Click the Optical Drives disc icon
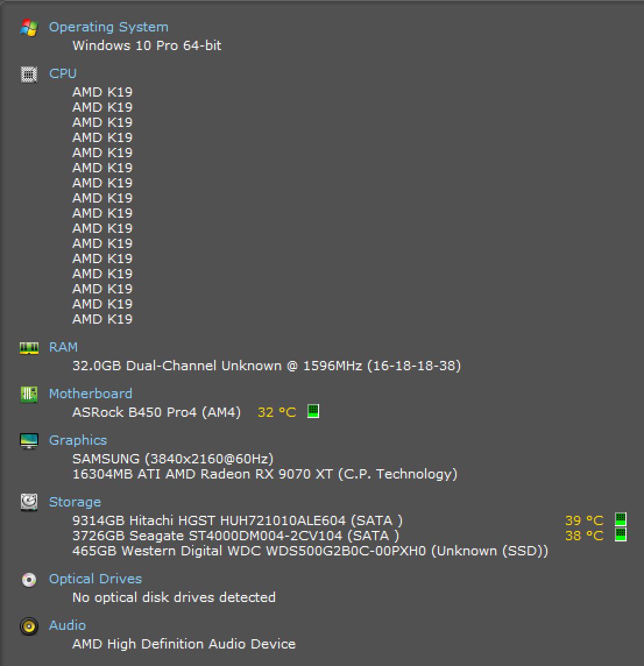The image size is (644, 666). [x=29, y=580]
